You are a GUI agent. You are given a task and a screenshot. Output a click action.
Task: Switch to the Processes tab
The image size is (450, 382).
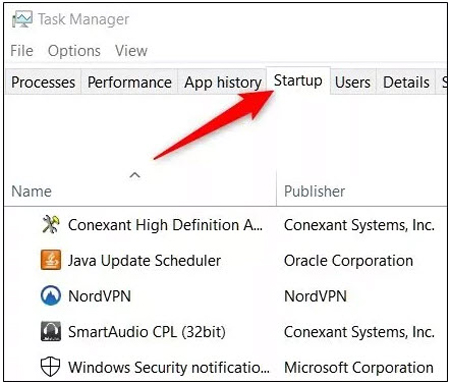tap(43, 82)
